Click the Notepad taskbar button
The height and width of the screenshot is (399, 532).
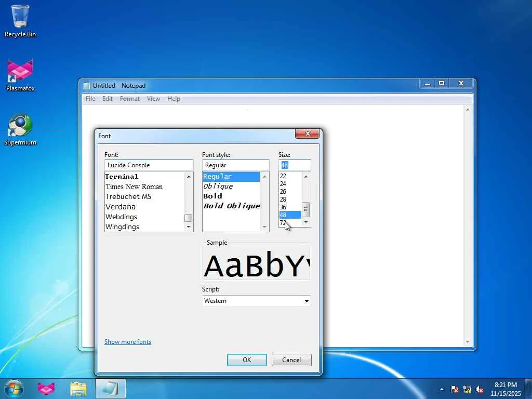[x=111, y=389]
